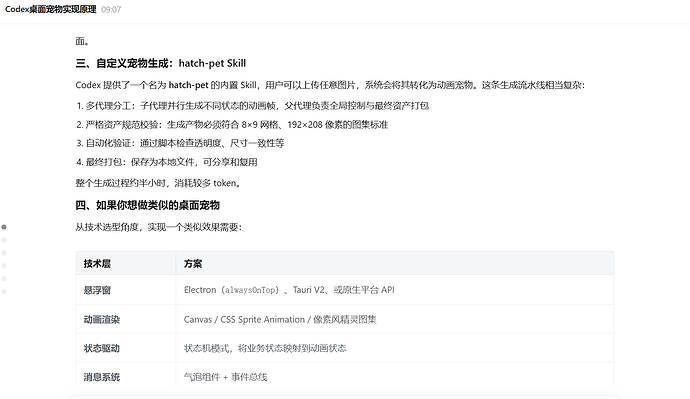
Task: Click list item '4. 最终打包'
Action: (x=167, y=162)
